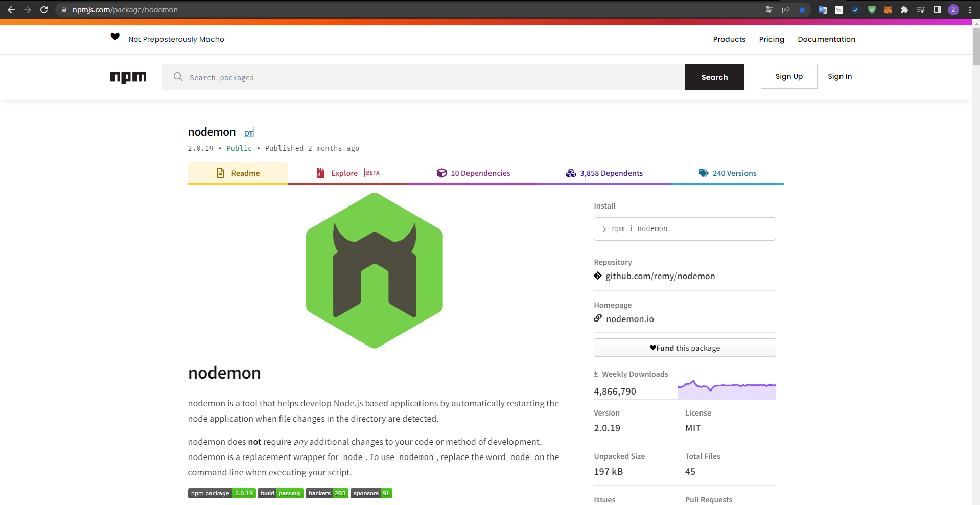This screenshot has height=505, width=980.
Task: Click the magnifier icon in search box
Action: 178,77
